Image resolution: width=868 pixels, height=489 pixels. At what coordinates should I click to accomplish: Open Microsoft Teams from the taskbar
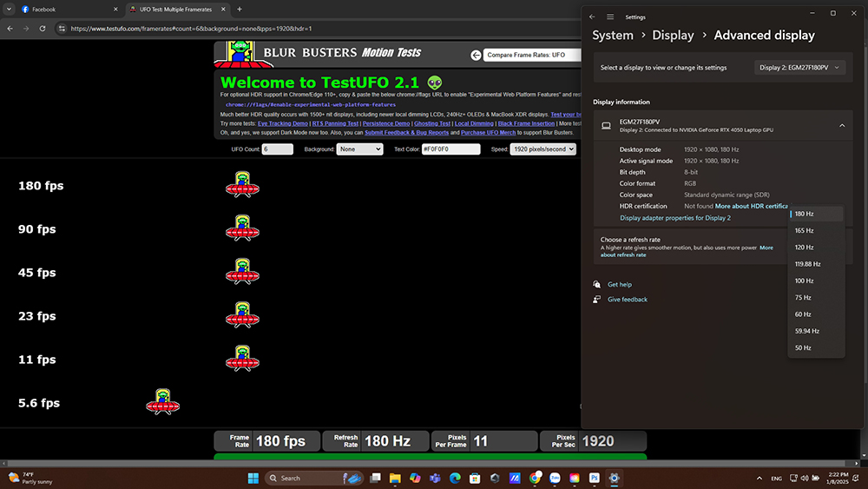click(435, 478)
